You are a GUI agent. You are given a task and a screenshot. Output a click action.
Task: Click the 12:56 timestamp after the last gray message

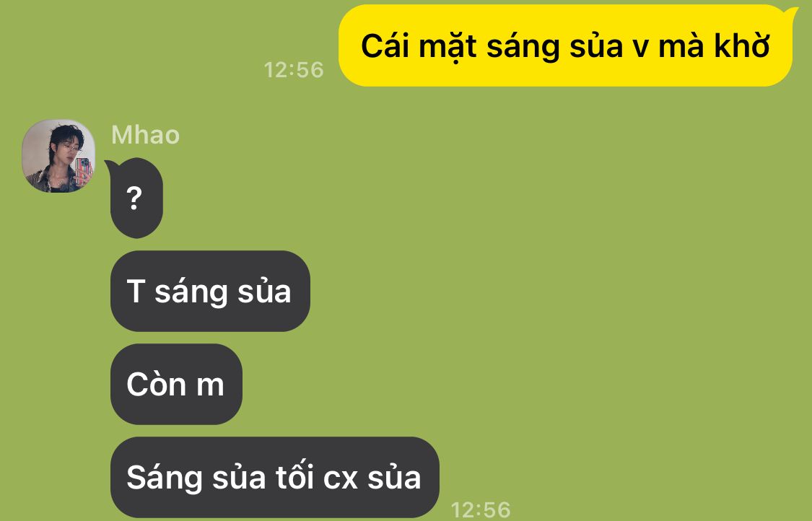[x=481, y=509]
